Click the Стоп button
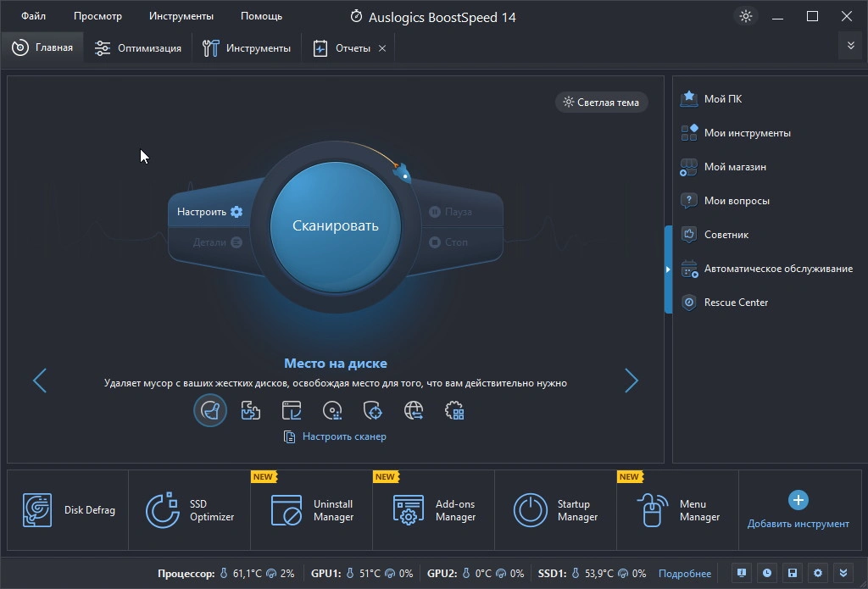 click(x=448, y=242)
